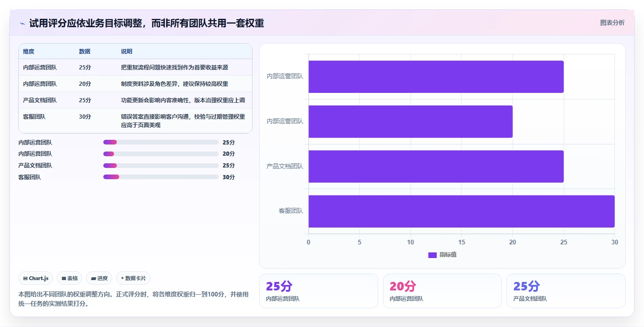Select the note starting '功能更新会影响内容准确性'

[183, 100]
